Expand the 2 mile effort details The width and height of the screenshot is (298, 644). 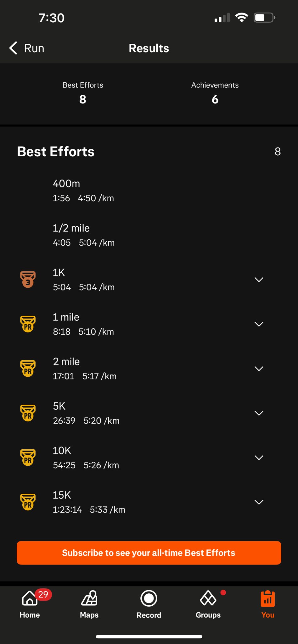point(259,369)
